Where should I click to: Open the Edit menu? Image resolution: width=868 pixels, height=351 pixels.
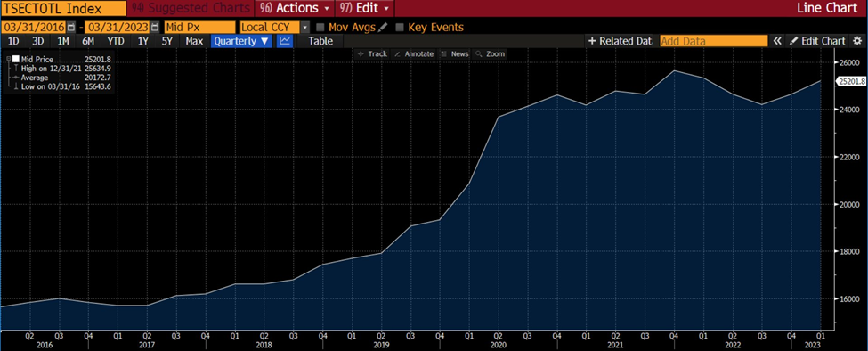(x=365, y=8)
